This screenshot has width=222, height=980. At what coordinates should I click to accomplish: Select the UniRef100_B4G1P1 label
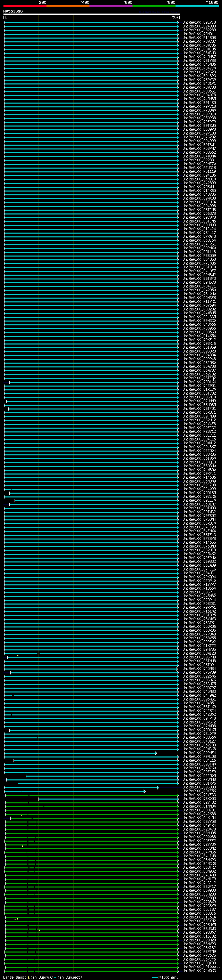click(x=199, y=84)
